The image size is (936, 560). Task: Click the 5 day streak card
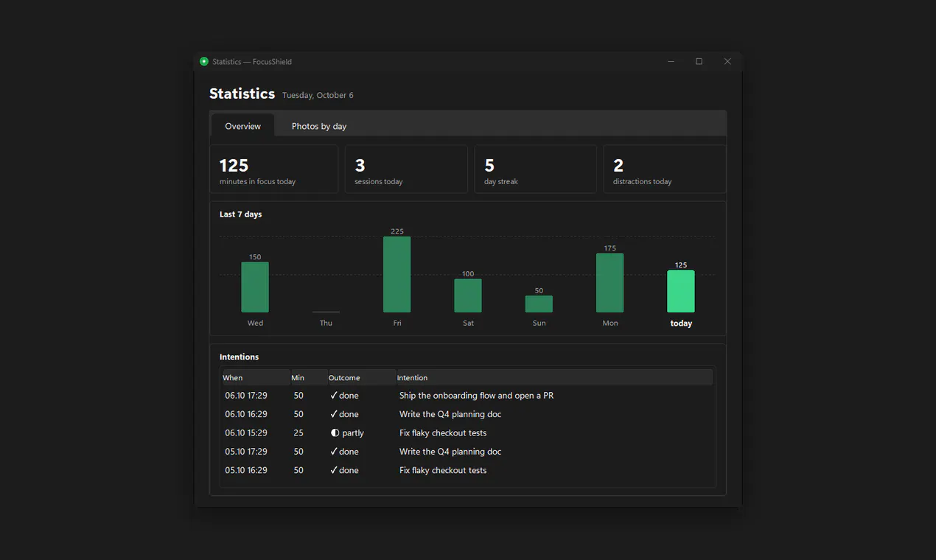tap(536, 169)
